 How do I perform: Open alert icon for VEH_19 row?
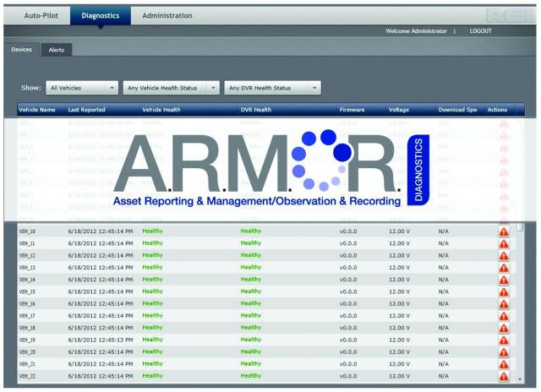click(504, 340)
